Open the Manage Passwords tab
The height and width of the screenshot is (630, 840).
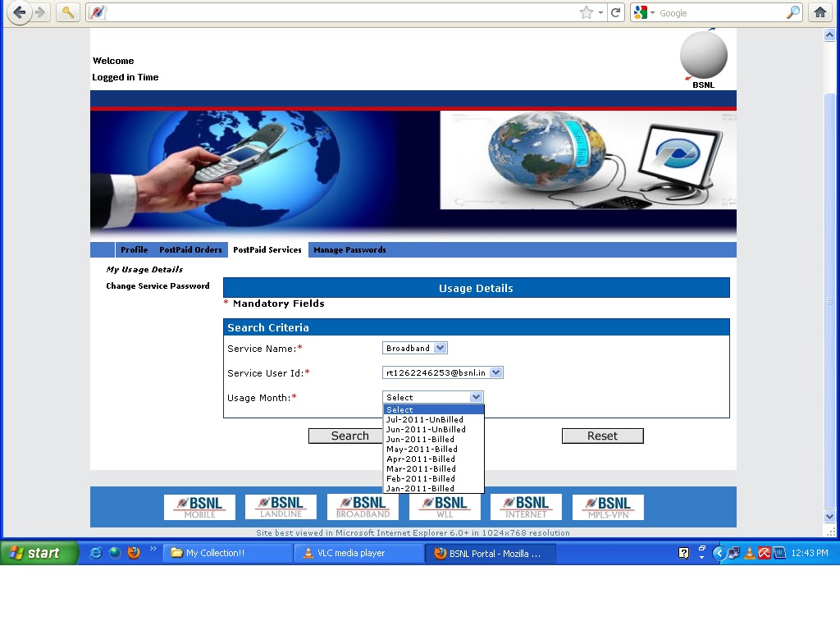point(349,249)
